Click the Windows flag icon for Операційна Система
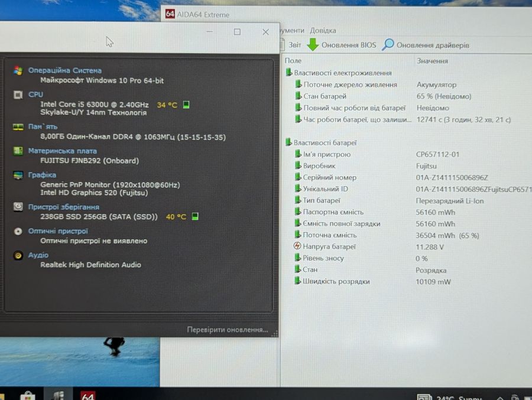 18,70
